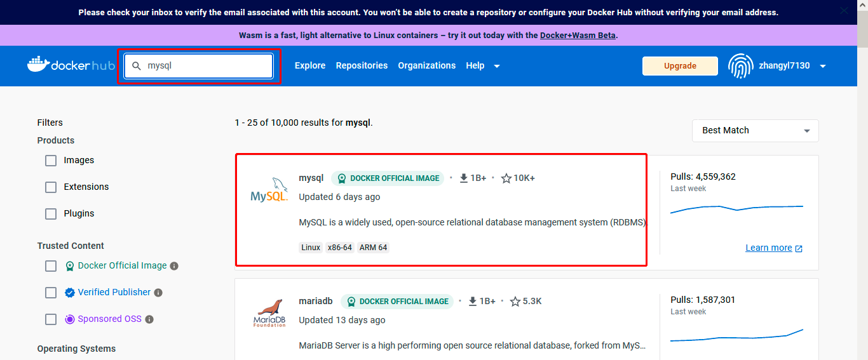Viewport: 868px width, 360px height.
Task: Click 'Pulls: 1,587,301' text
Action: pyautogui.click(x=703, y=300)
